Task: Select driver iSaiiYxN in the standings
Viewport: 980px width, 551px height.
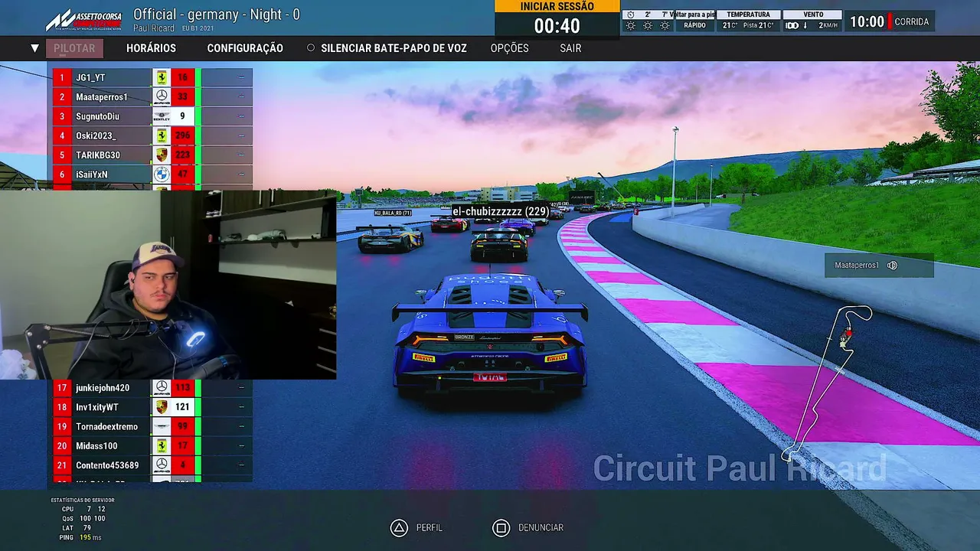Action: pos(152,174)
